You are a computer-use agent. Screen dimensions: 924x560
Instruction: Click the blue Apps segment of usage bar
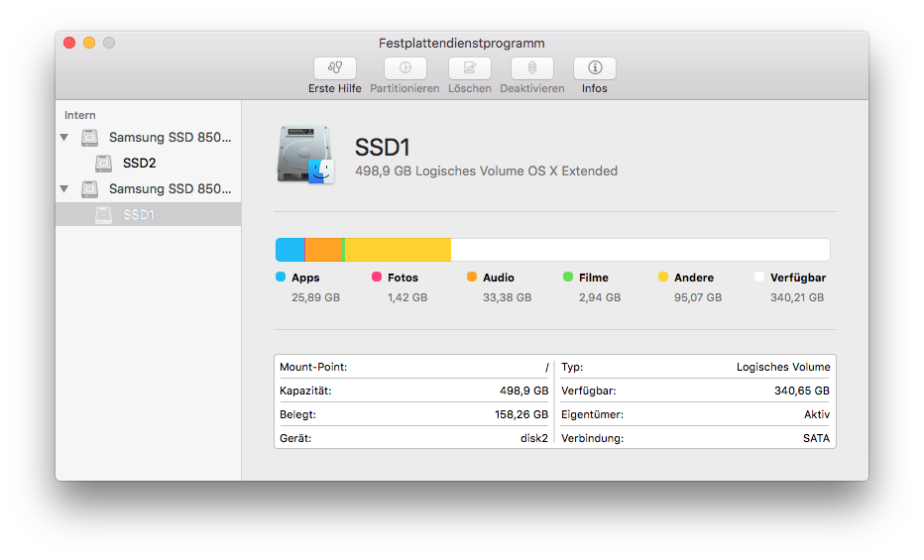[x=289, y=250]
